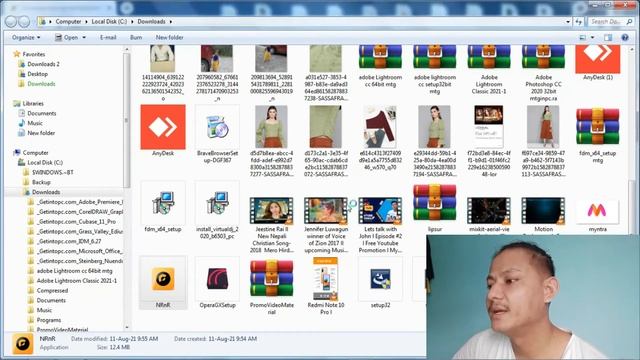
Task: Click the Change your view icon
Action: (583, 38)
